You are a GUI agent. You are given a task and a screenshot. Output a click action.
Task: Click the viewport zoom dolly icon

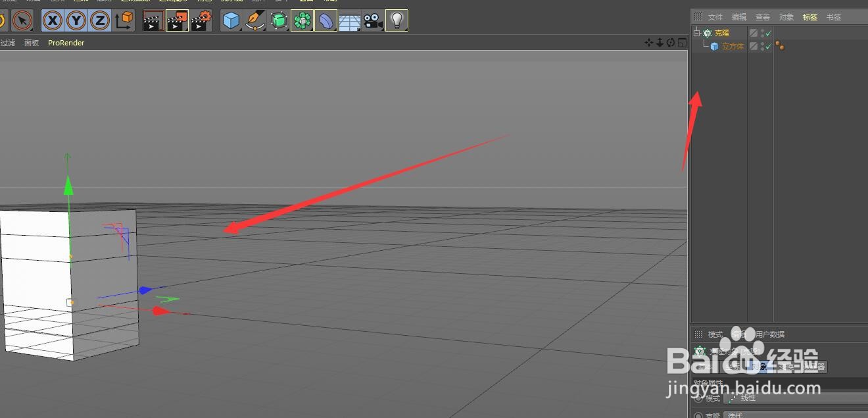pyautogui.click(x=660, y=43)
